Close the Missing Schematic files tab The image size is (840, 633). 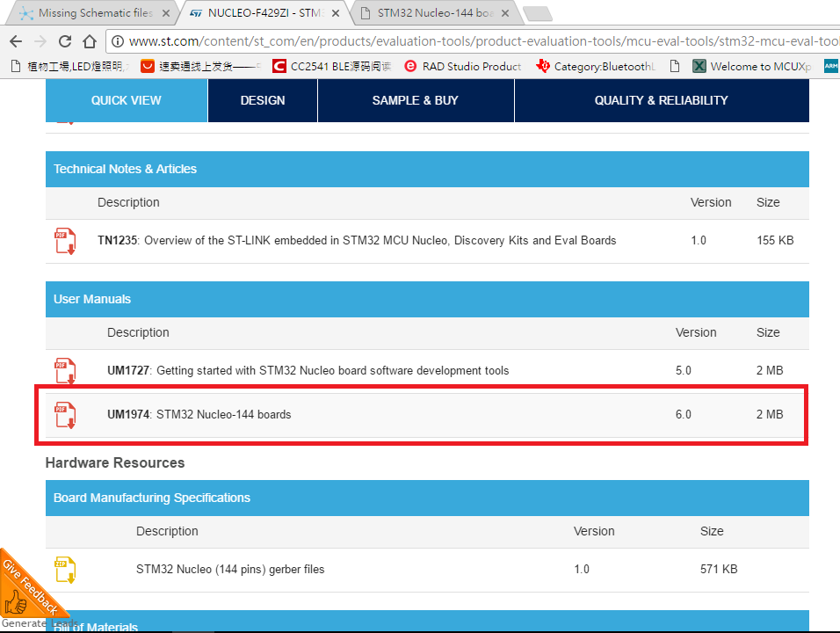pos(166,13)
